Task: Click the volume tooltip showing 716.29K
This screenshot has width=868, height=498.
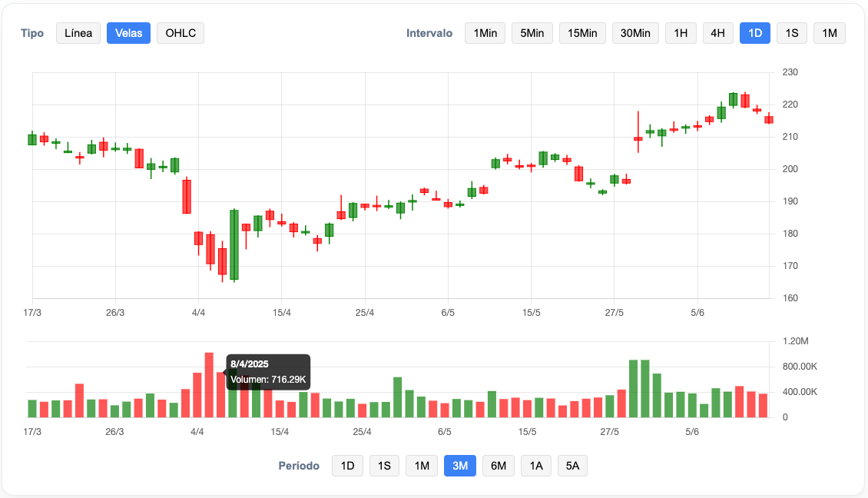Action: tap(268, 372)
